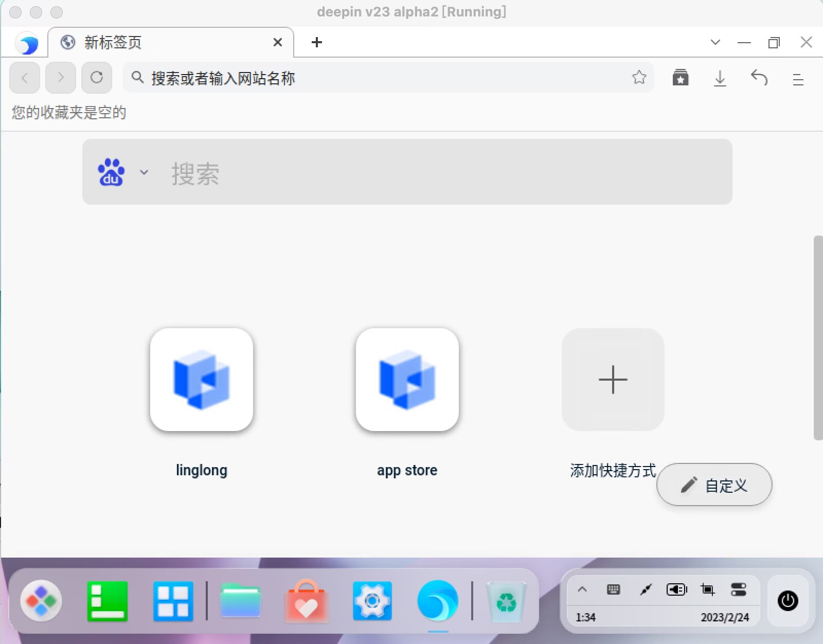The image size is (823, 644).
Task: Open the onscreen keyboard tray icon
Action: click(x=614, y=589)
